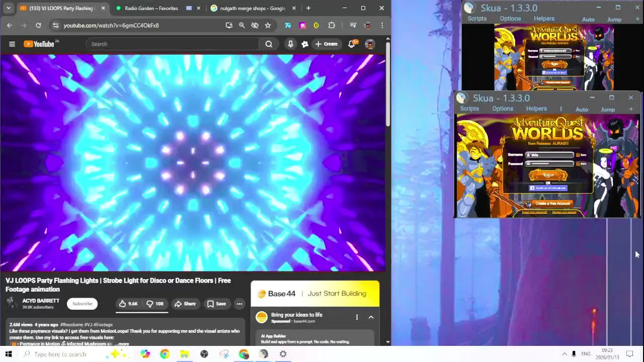Toggle Save password checkbox in front Skua
Image resolution: width=644 pixels, height=362 pixels.
point(578,163)
